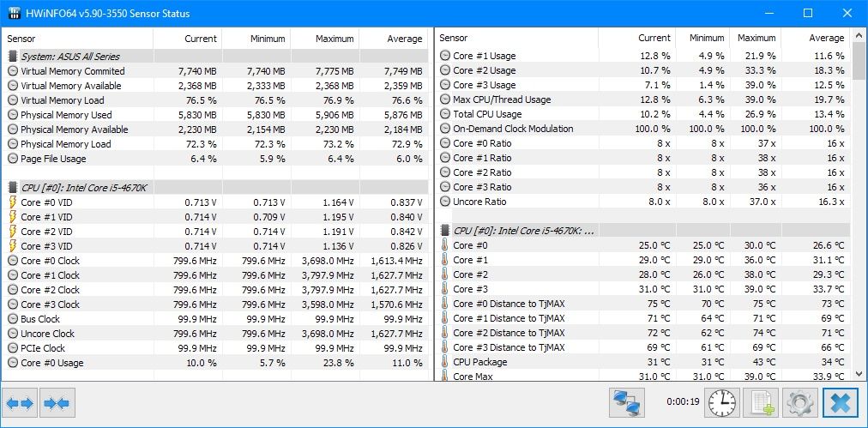Select the Core #0 Clock row
868x428 pixels.
click(x=215, y=261)
